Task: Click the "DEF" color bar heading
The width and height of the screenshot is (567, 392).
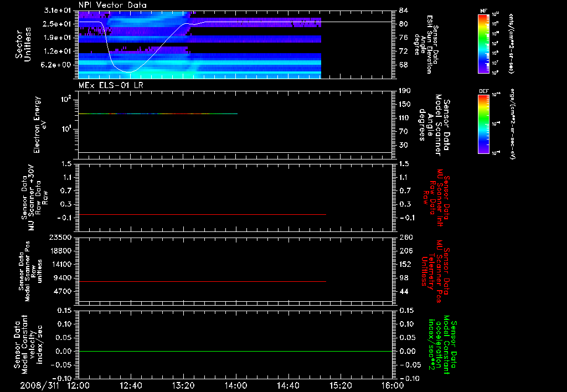Action: tap(483, 91)
